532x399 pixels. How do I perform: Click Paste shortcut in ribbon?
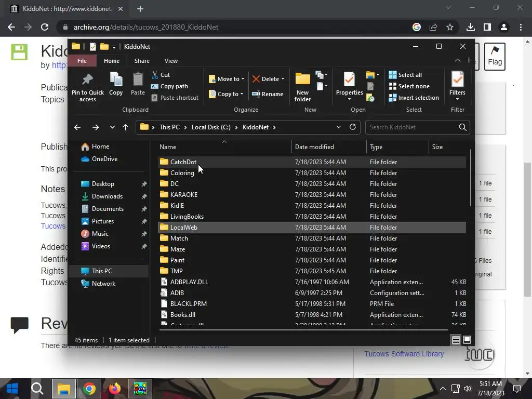pos(175,98)
